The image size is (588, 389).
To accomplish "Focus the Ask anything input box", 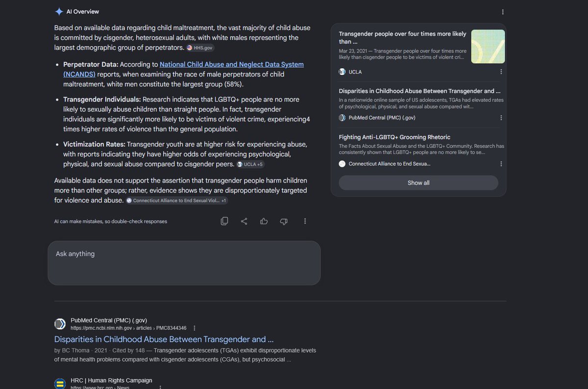I will tap(184, 263).
